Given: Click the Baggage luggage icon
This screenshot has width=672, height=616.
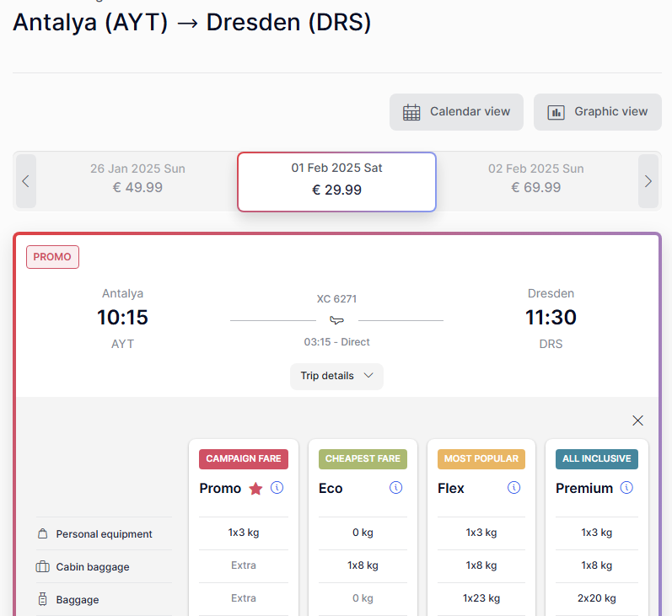Looking at the screenshot, I should [42, 599].
